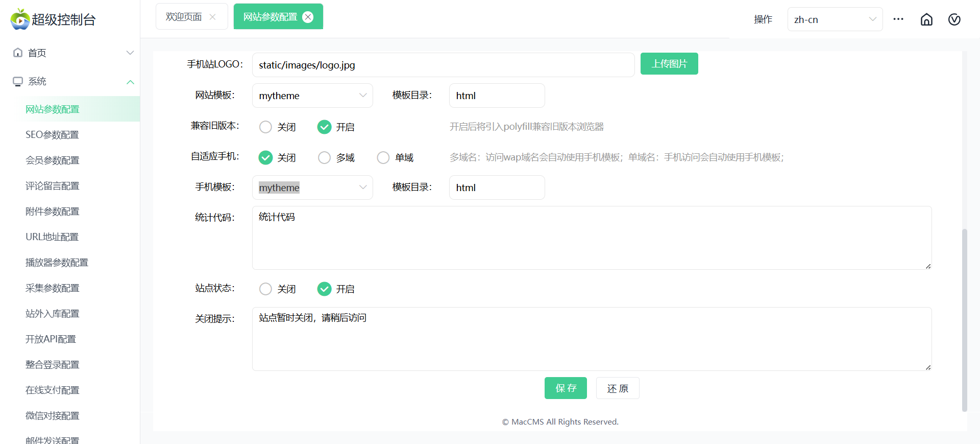Viewport: 980px width, 444px height.
Task: Open SEO参数配置 in the sidebar
Action: pos(70,134)
